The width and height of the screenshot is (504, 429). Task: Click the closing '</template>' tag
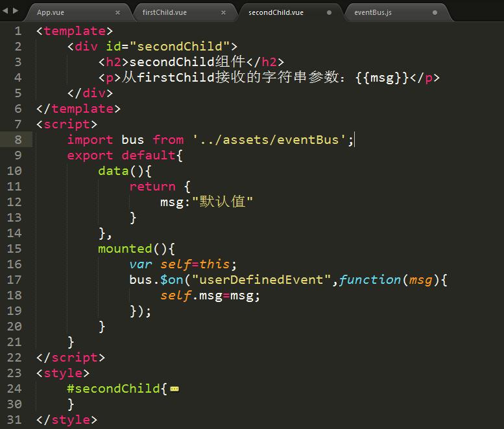pyautogui.click(x=78, y=108)
